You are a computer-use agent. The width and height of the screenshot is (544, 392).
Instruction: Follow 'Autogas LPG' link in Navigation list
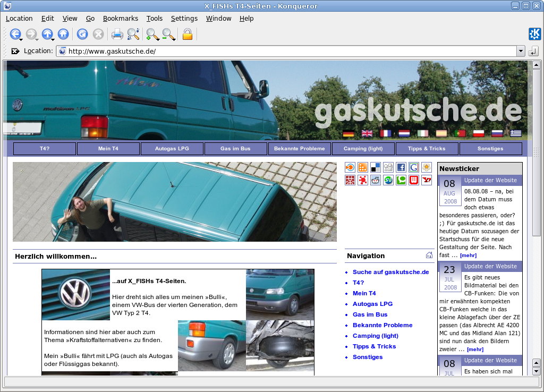coord(372,304)
